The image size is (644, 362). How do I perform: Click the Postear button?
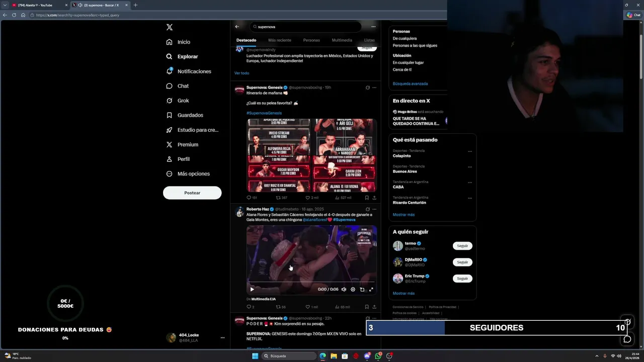(x=192, y=193)
